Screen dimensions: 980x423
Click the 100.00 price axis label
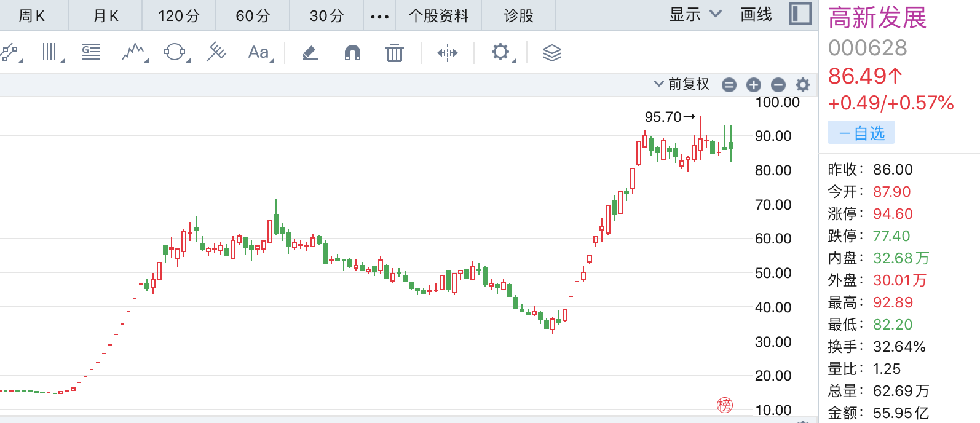[777, 103]
